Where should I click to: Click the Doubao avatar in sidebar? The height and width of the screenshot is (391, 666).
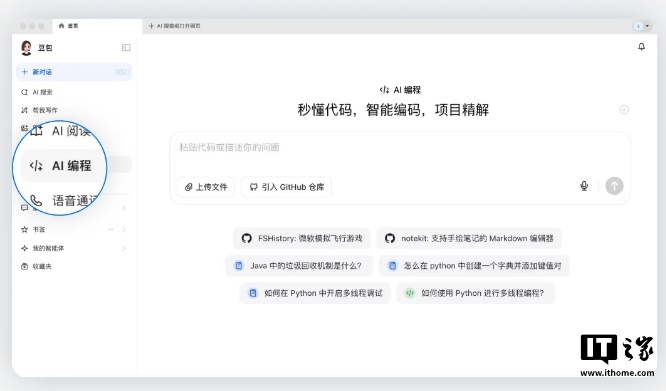(26, 48)
